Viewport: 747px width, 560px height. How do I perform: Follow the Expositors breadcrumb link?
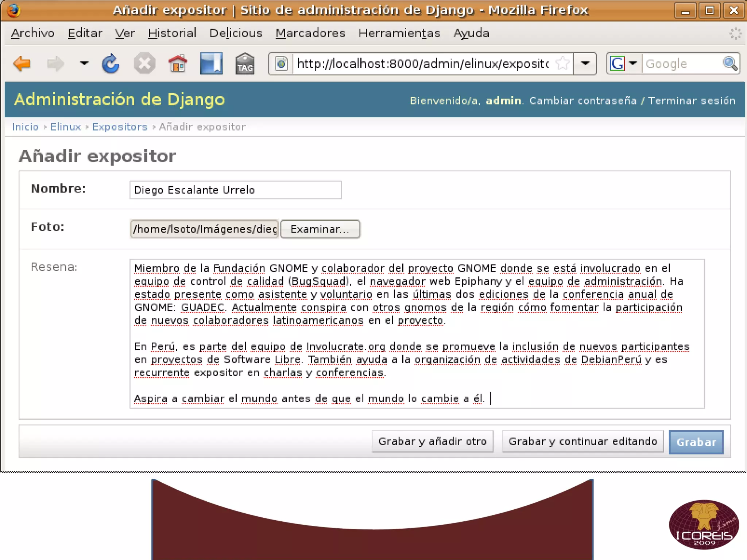(x=120, y=127)
